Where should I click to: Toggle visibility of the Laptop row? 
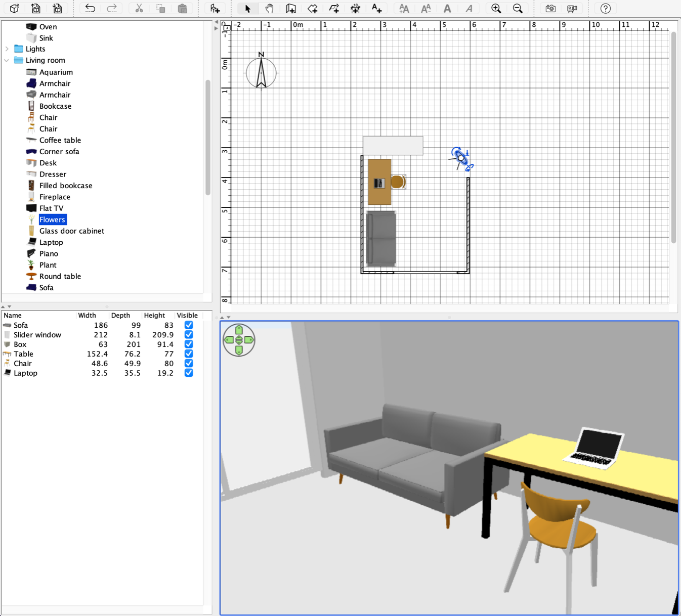click(x=189, y=373)
